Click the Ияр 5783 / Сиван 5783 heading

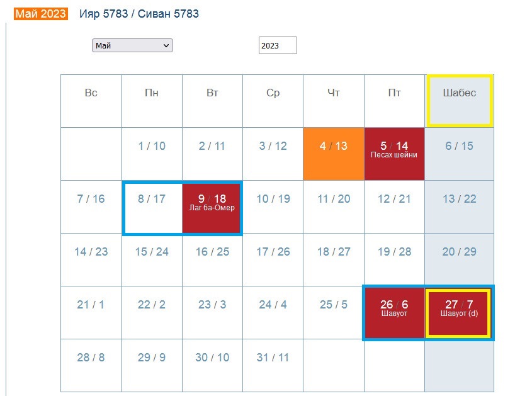click(139, 14)
